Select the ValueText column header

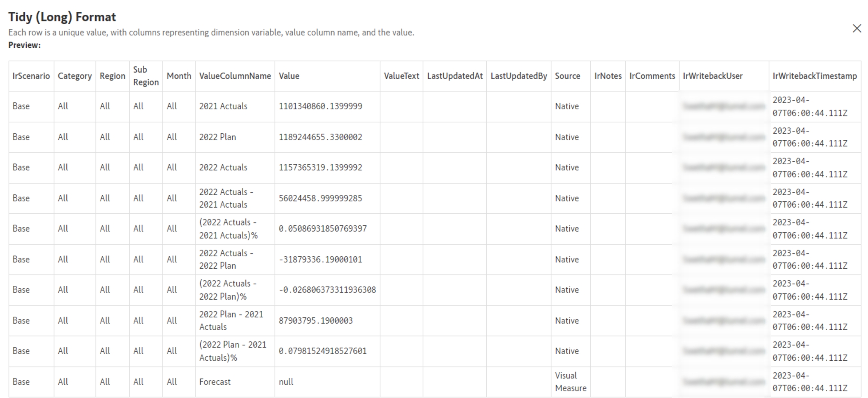(x=401, y=76)
